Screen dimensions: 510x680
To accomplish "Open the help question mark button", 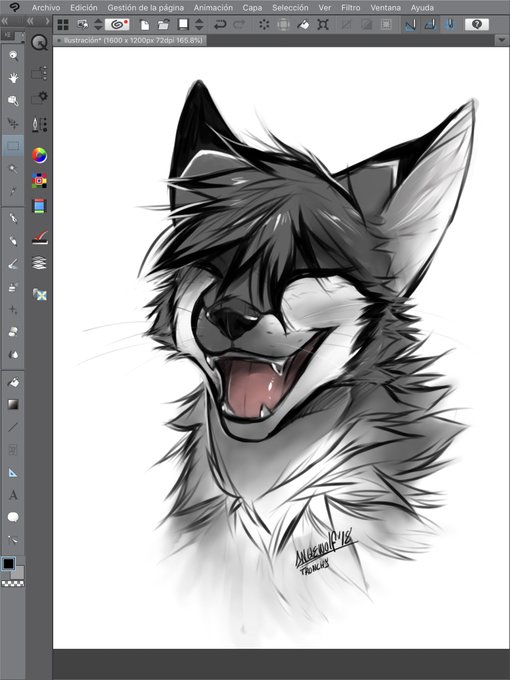I will pos(477,24).
